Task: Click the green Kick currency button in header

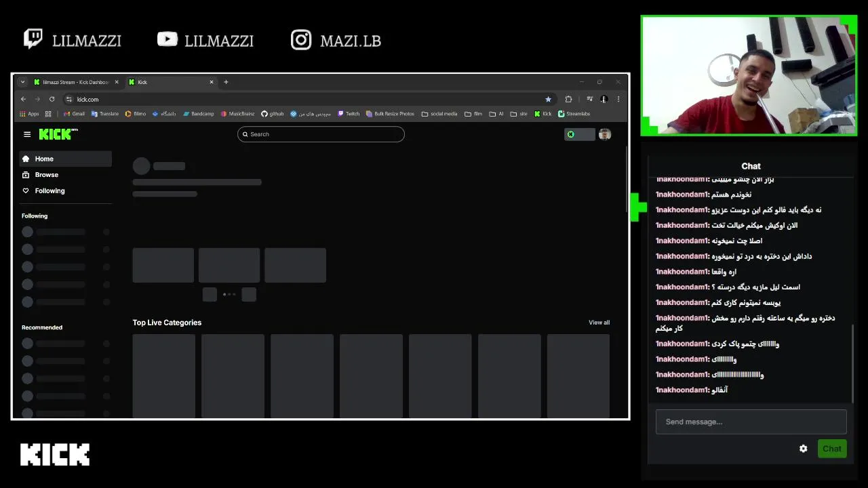Action: tap(579, 134)
